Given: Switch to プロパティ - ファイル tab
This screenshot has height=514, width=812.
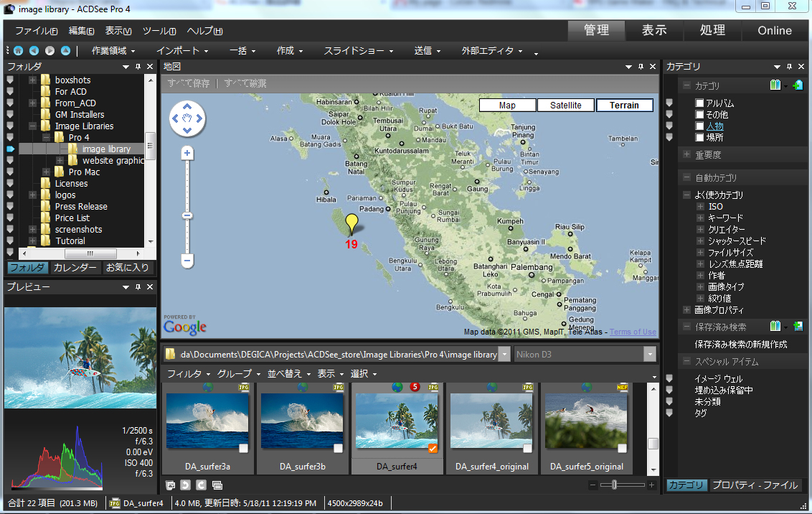Looking at the screenshot, I should coord(755,485).
